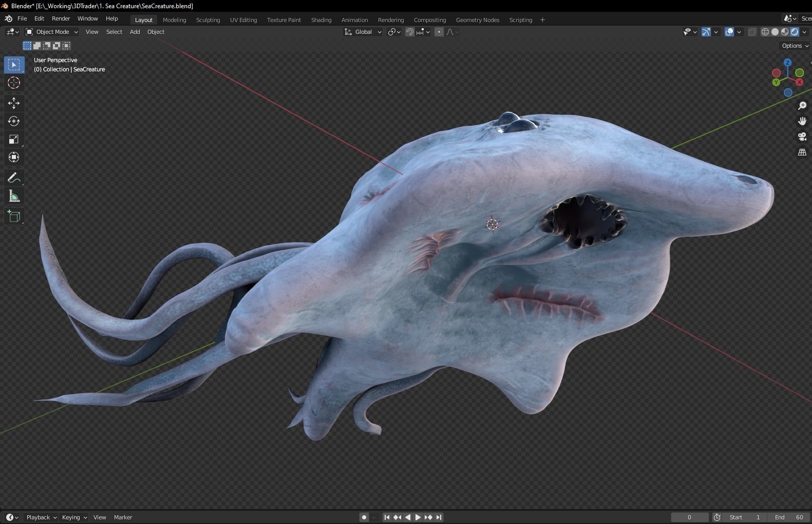Open the viewport Object menu
This screenshot has width=812, height=524.
(156, 32)
